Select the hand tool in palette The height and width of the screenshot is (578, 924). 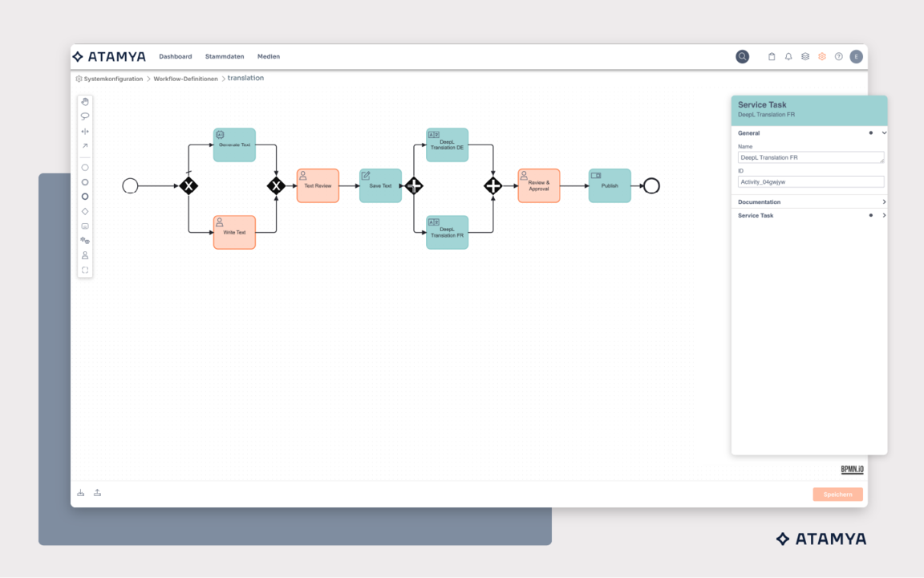pos(85,101)
